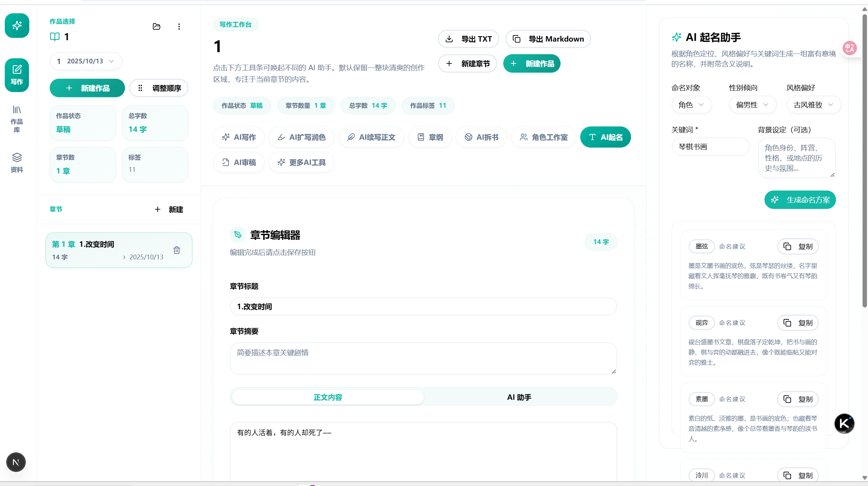Screen dimensions: 868x486
Task: Select the 正文内容 tab
Action: (x=328, y=397)
